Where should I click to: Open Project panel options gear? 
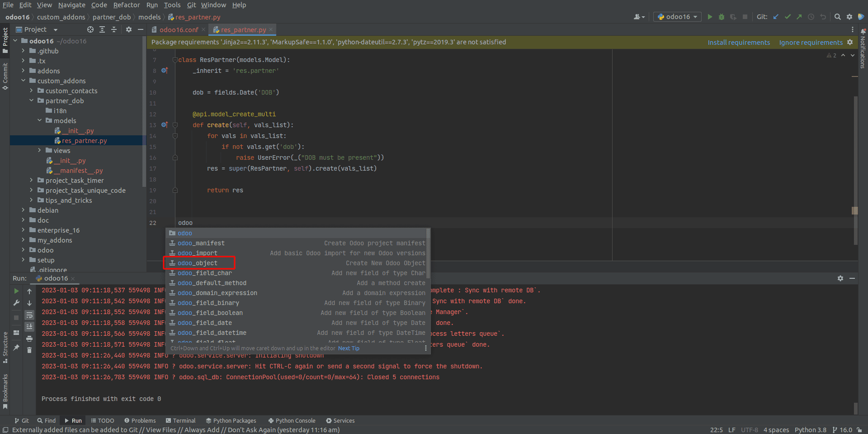coord(129,29)
